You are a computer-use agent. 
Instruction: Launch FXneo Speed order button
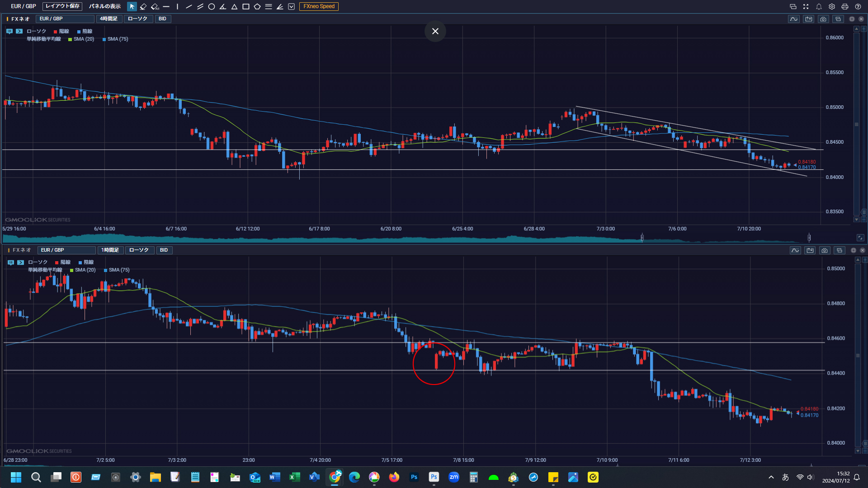319,6
